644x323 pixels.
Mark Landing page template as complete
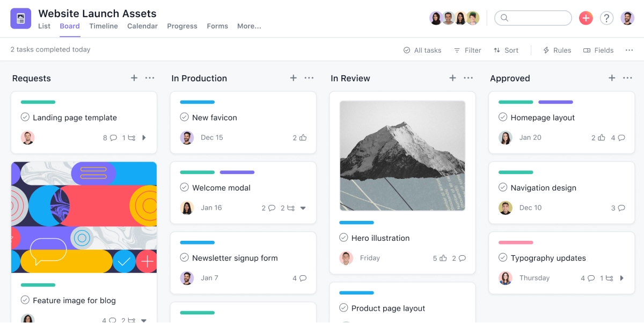tap(25, 117)
